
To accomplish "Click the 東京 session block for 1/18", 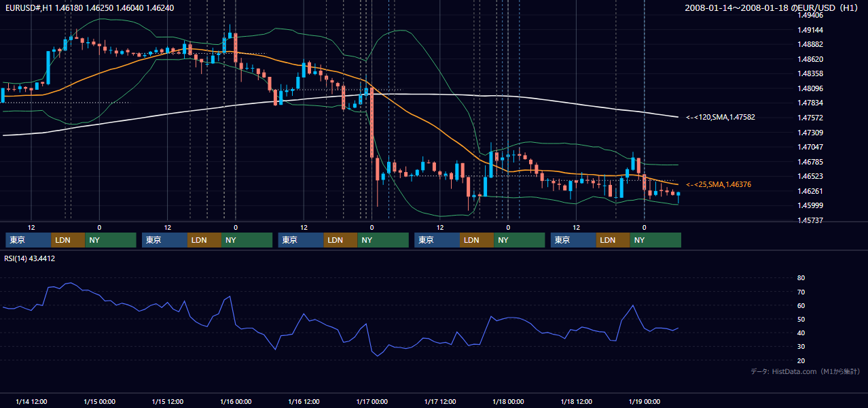I will coord(574,240).
